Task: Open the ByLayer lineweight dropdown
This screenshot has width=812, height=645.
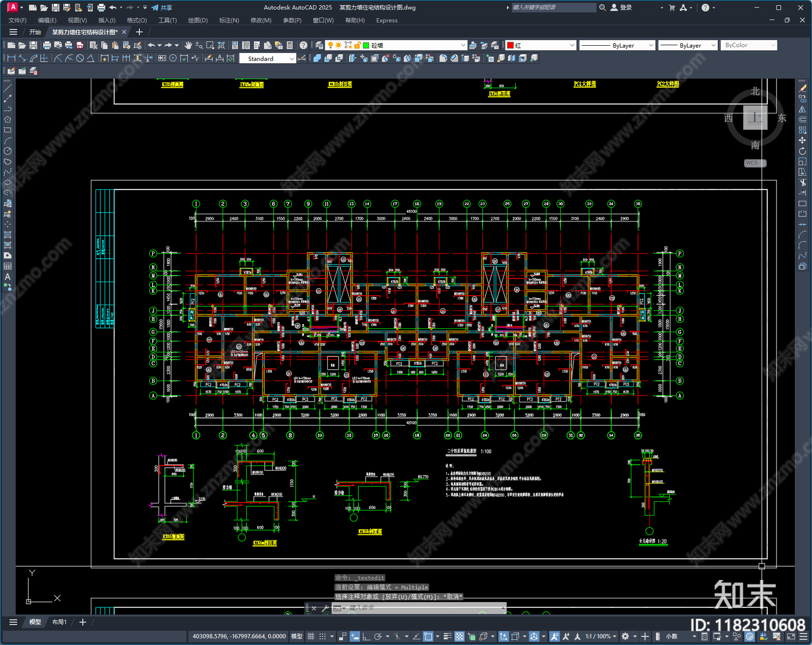Action: coord(688,45)
